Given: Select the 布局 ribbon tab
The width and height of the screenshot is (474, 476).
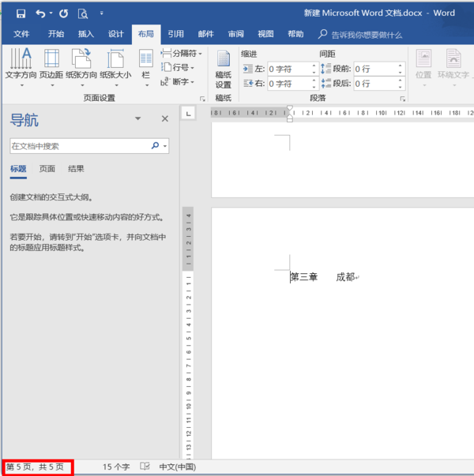Looking at the screenshot, I should pos(146,34).
